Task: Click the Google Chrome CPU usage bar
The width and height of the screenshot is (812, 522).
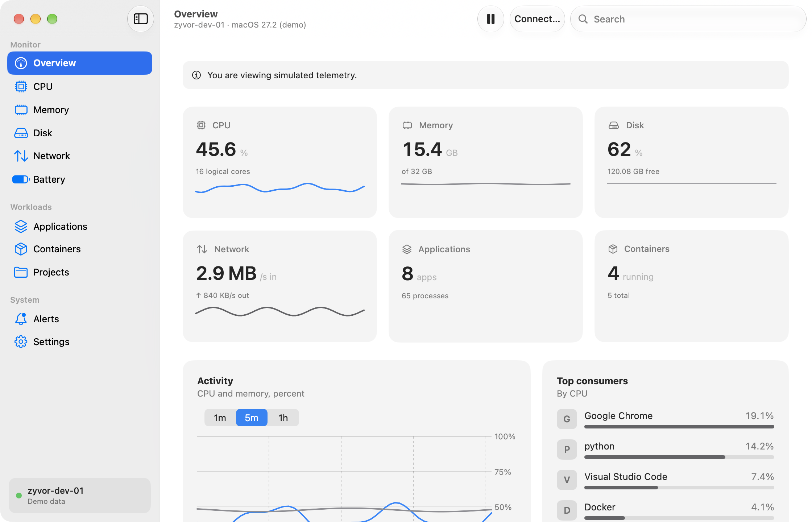Action: click(679, 427)
